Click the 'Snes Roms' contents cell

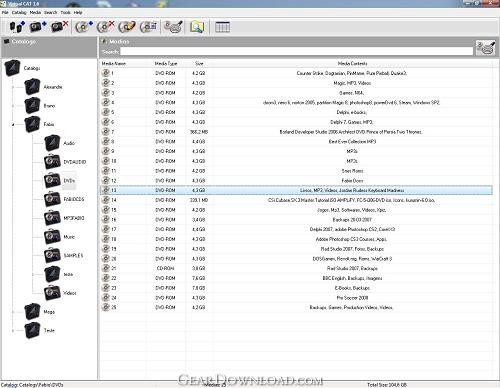pyautogui.click(x=352, y=171)
